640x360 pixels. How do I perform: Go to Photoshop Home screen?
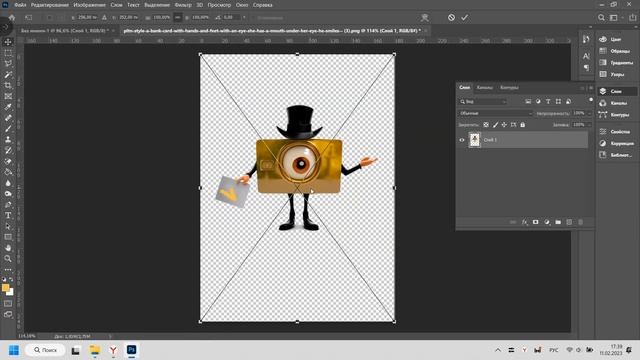12,18
